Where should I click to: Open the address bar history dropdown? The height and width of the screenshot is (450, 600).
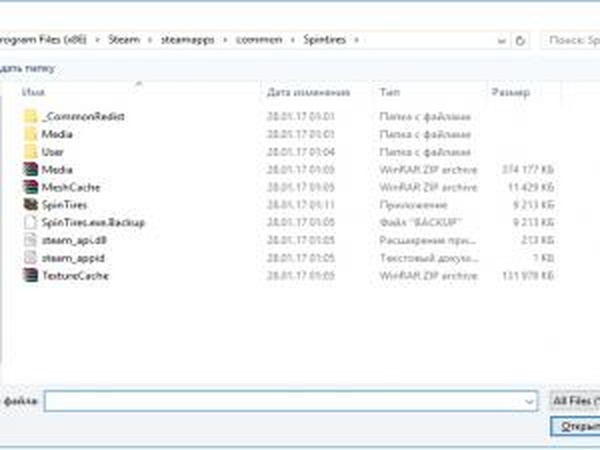pos(505,41)
